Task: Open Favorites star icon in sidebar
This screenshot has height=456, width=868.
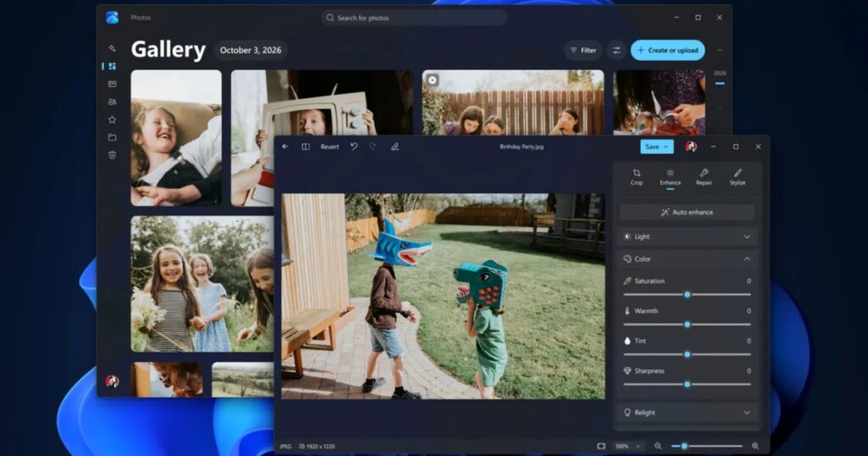Action: pyautogui.click(x=113, y=120)
